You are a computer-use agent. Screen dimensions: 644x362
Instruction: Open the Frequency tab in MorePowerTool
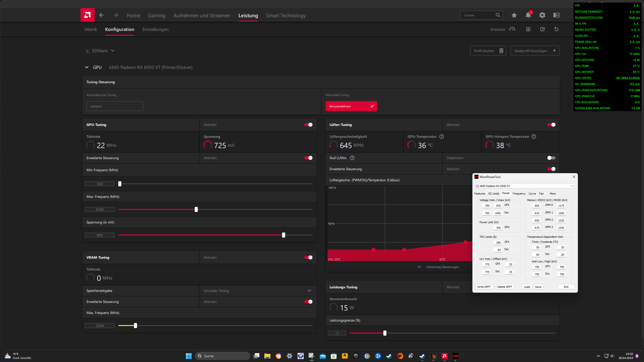pyautogui.click(x=519, y=194)
